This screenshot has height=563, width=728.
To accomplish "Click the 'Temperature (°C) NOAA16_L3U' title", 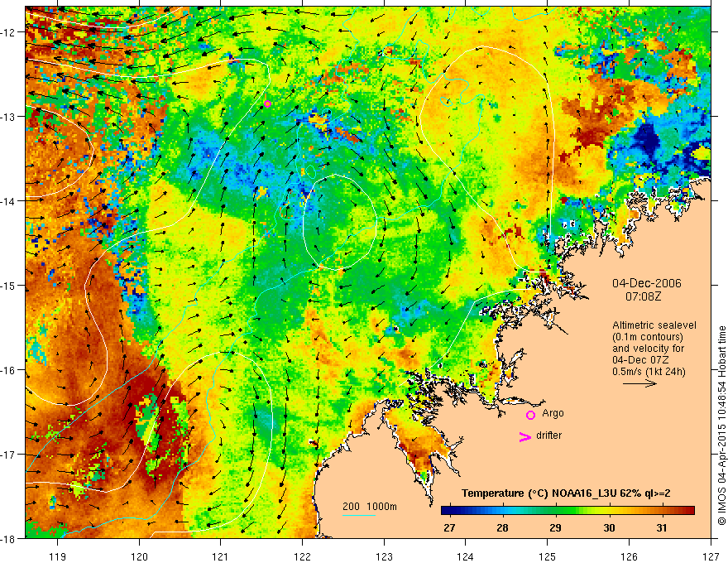I will (x=539, y=493).
